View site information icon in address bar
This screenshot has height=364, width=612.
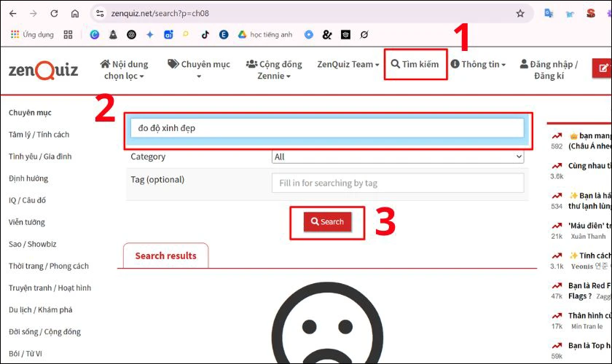pos(100,14)
